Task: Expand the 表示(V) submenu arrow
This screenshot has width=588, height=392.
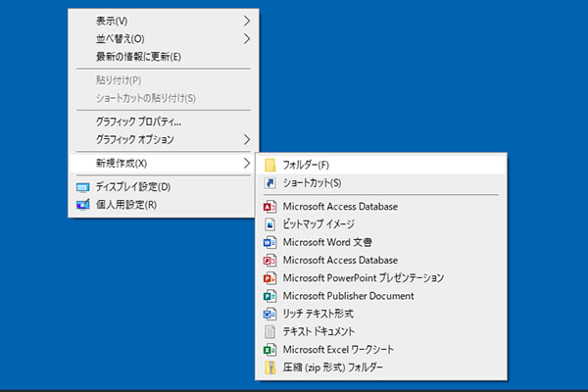Action: pos(246,21)
